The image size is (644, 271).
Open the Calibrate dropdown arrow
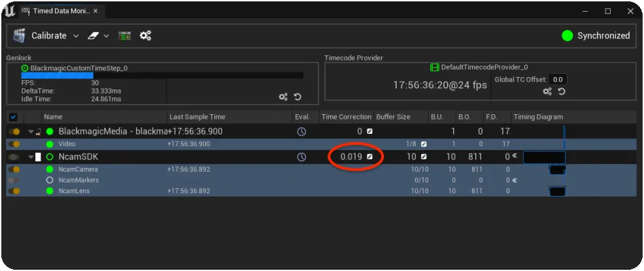tap(76, 36)
